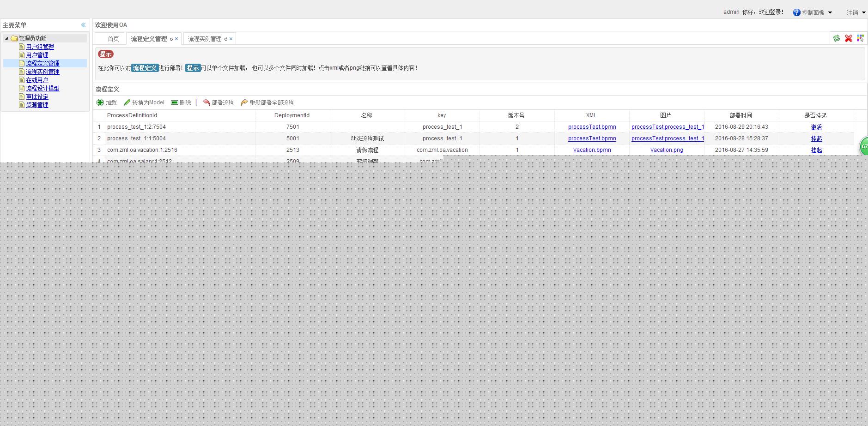Click the 是否挂起 column header
This screenshot has height=426, width=868.
(x=816, y=115)
